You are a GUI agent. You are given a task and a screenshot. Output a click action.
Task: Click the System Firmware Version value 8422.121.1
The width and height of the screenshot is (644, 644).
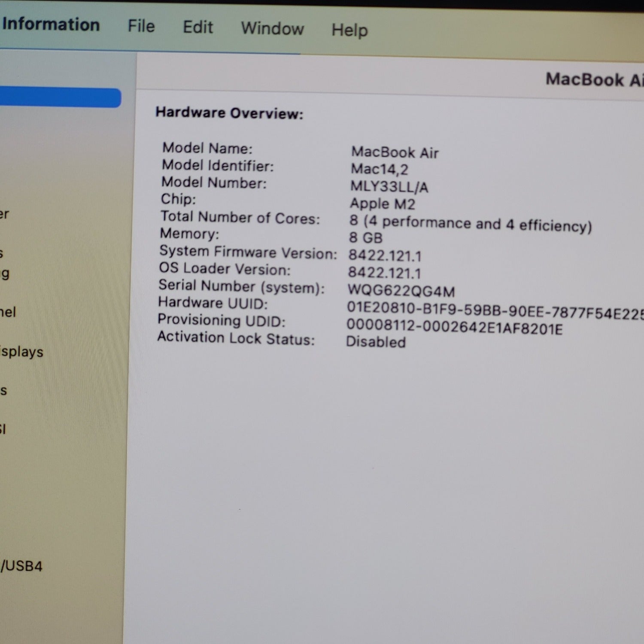pyautogui.click(x=385, y=255)
